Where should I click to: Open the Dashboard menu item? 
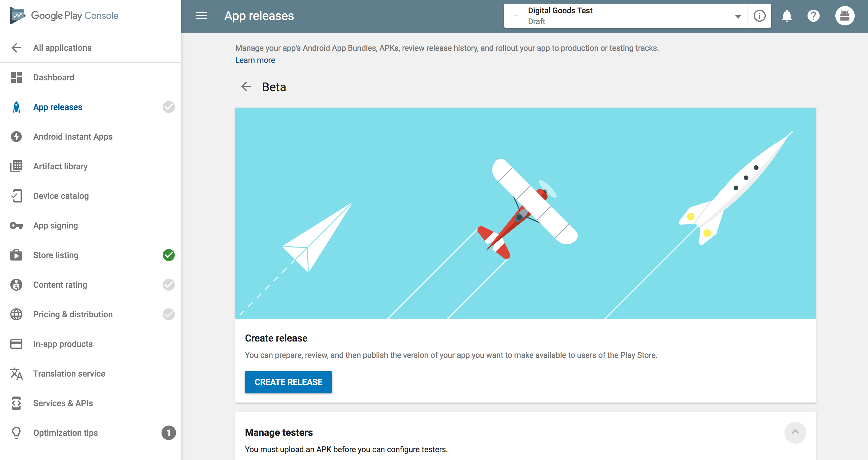pos(53,77)
